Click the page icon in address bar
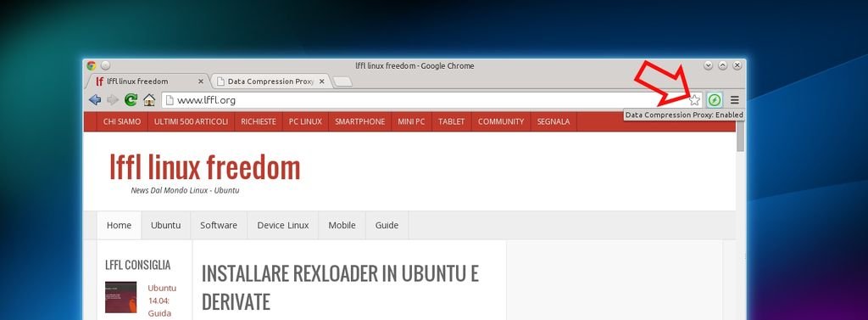Image resolution: width=868 pixels, height=320 pixels. point(170,100)
